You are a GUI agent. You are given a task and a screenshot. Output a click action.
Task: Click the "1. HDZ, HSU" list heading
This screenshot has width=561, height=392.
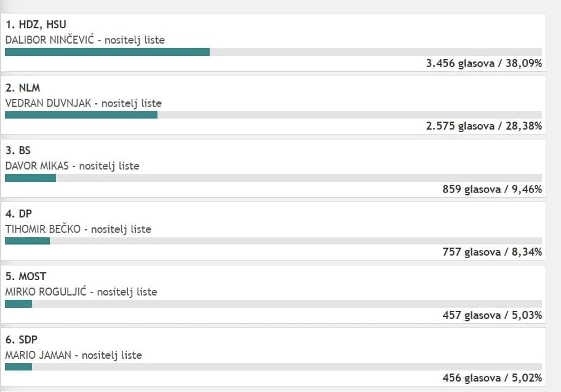[x=36, y=25]
